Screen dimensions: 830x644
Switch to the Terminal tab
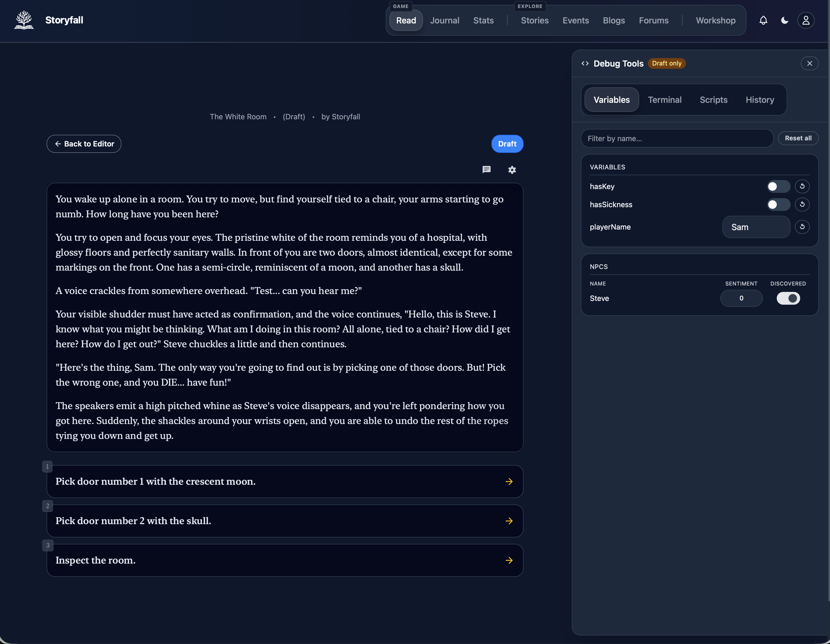[664, 100]
